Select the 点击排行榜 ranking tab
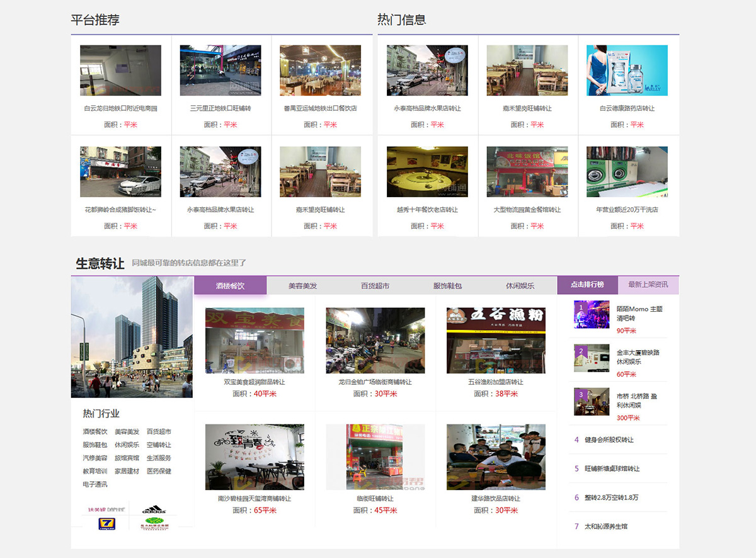Viewport: 756px width, 558px height. pyautogui.click(x=587, y=285)
